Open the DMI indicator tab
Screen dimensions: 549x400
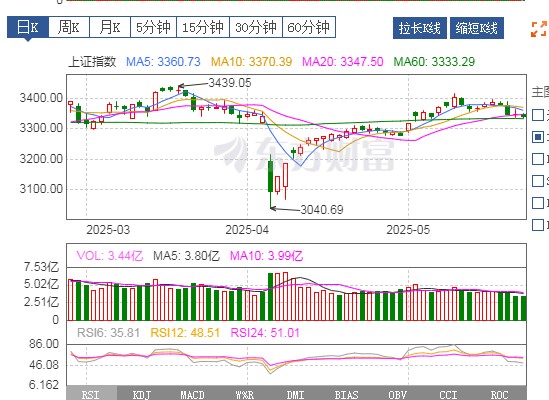coord(295,394)
